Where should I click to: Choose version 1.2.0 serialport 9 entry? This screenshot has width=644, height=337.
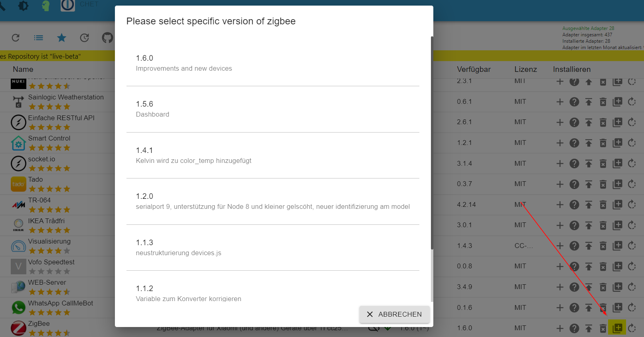[273, 201]
